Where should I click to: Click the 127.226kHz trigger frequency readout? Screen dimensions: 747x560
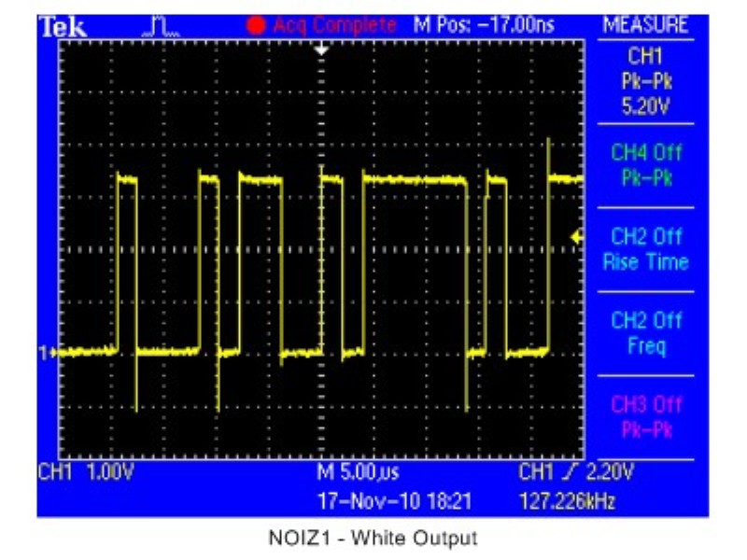[567, 501]
